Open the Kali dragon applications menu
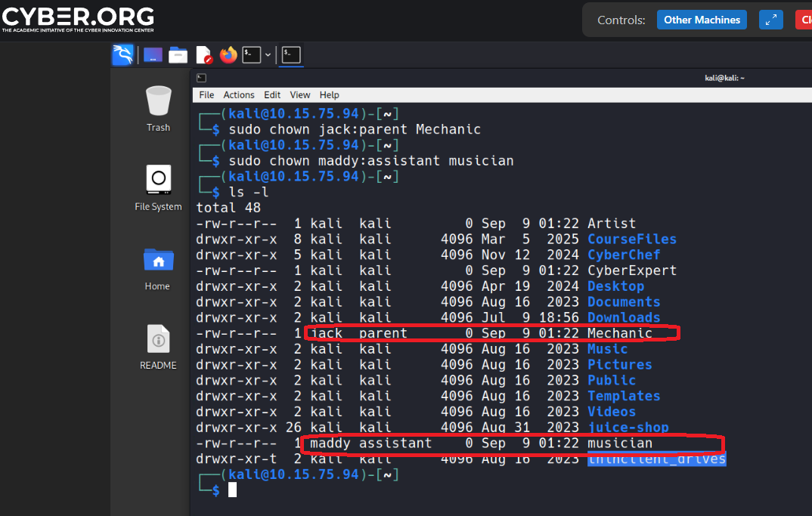 point(122,55)
